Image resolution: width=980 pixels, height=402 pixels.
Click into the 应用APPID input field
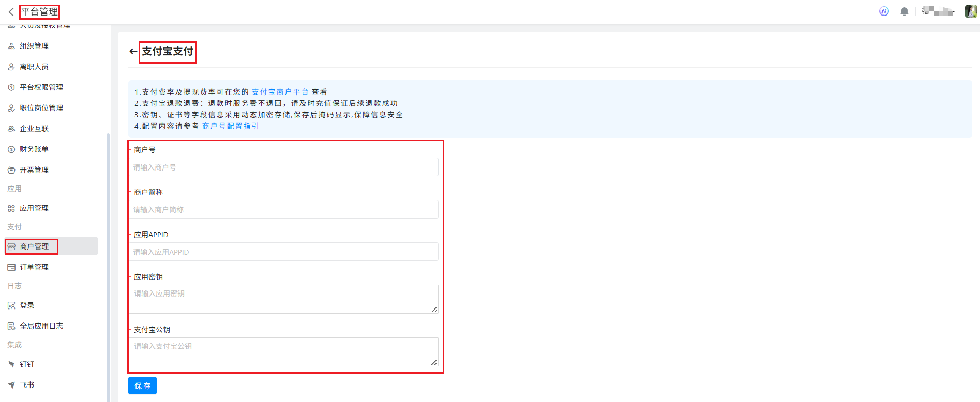[283, 252]
